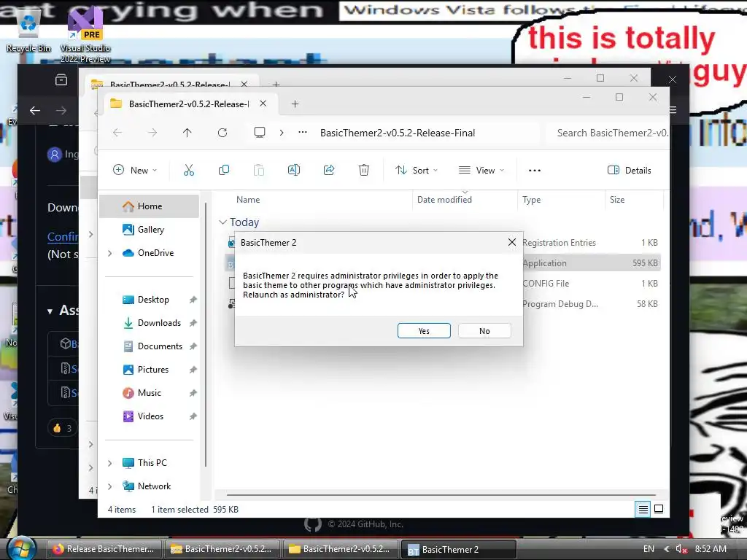Show hidden tray icons arrow
Viewport: 747px width, 560px height.
point(666,549)
